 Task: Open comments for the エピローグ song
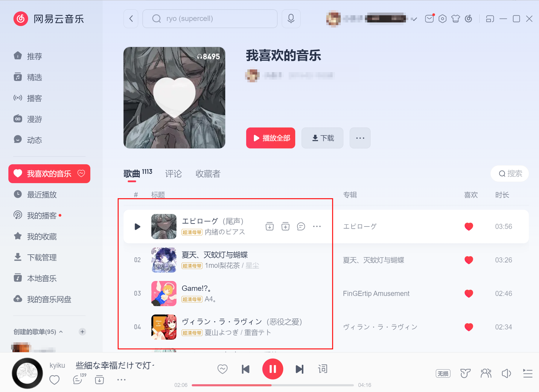pos(301,227)
